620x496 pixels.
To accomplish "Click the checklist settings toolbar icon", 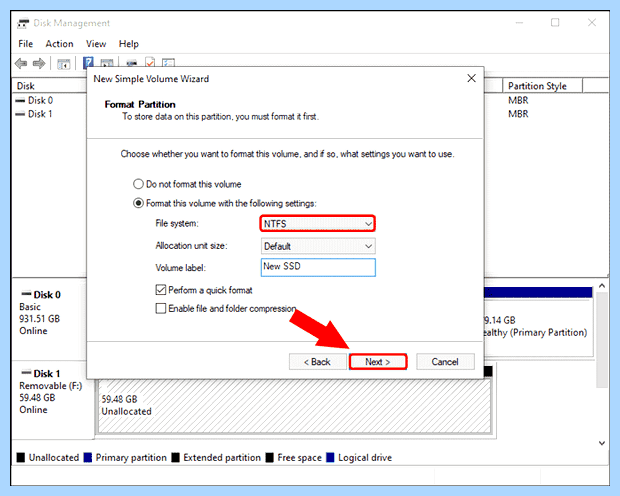I will 168,63.
